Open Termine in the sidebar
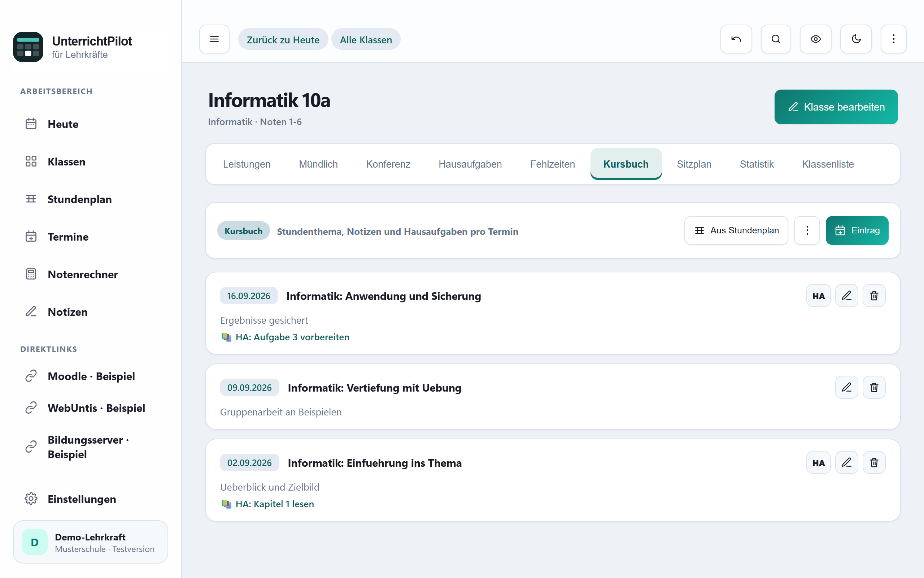 [x=91, y=237]
